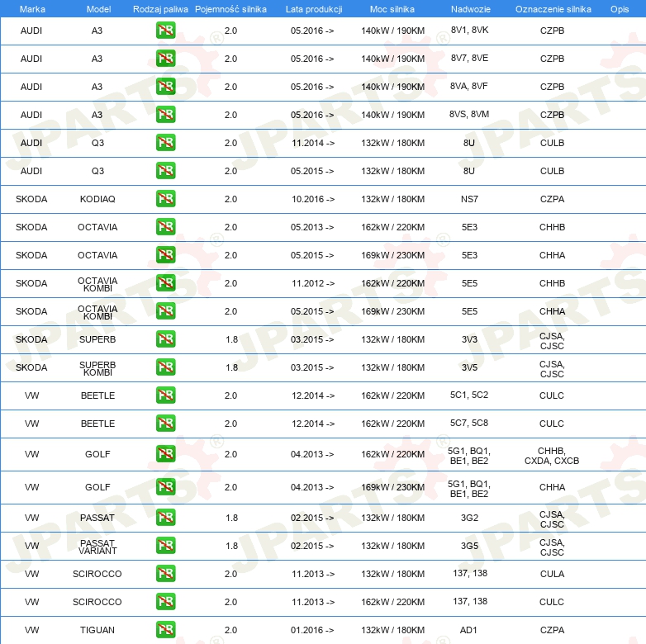This screenshot has width=646, height=644.
Task: Click the production date 05.2013 ->
Action: coord(312,227)
